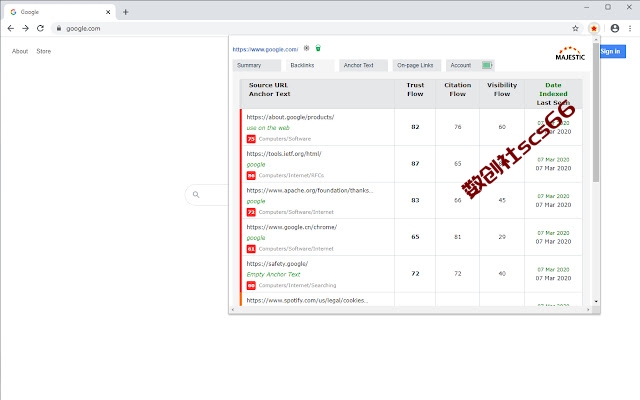The image size is (640, 400).
Task: Click the horizontal scrollbar left arrow
Action: point(233,310)
